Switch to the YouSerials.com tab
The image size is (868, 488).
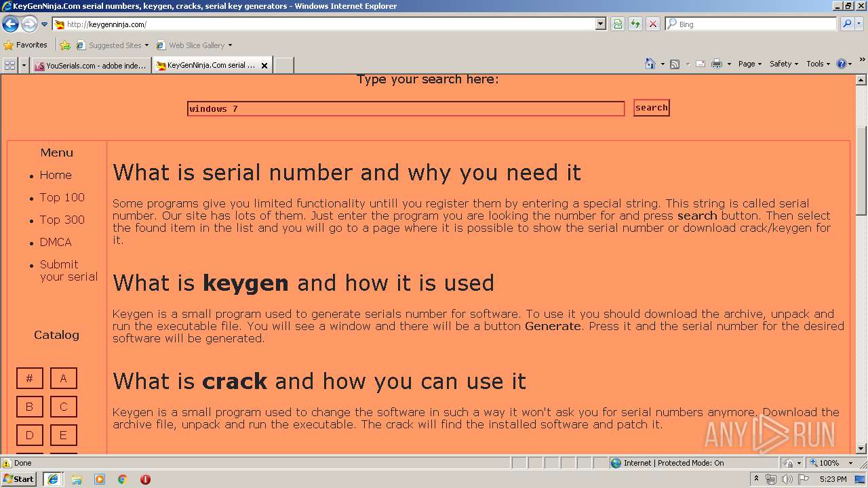[91, 66]
